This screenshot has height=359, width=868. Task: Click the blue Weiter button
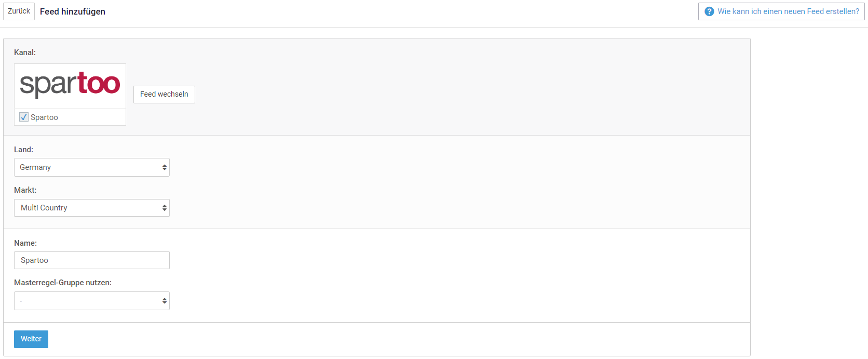(x=31, y=339)
